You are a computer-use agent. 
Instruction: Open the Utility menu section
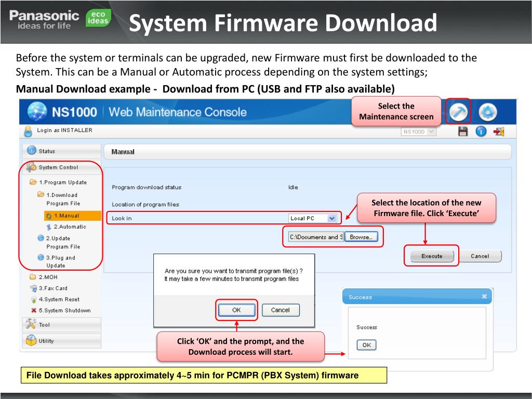(x=61, y=341)
